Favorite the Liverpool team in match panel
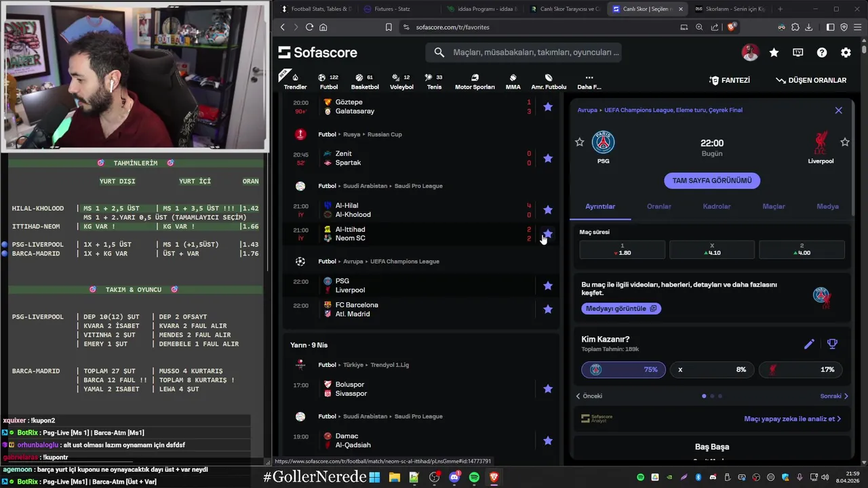This screenshot has width=868, height=488. tap(845, 142)
